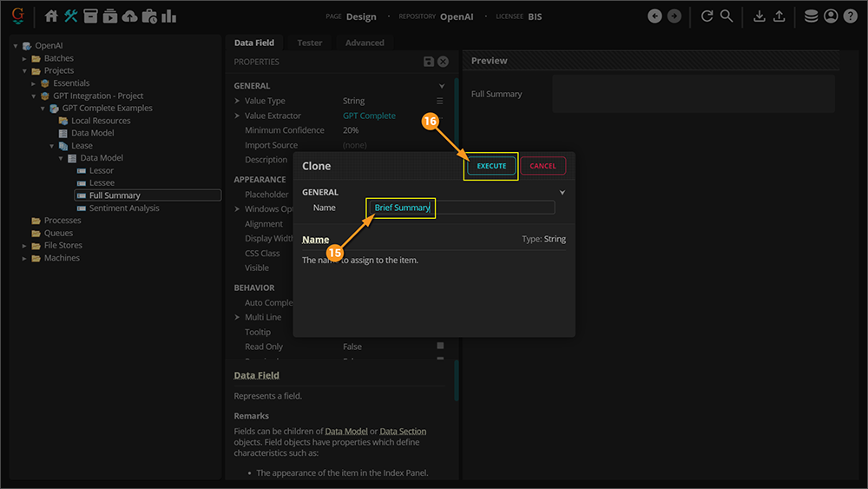Image resolution: width=868 pixels, height=489 pixels.
Task: Click the refresh icon in top toolbar
Action: [707, 16]
